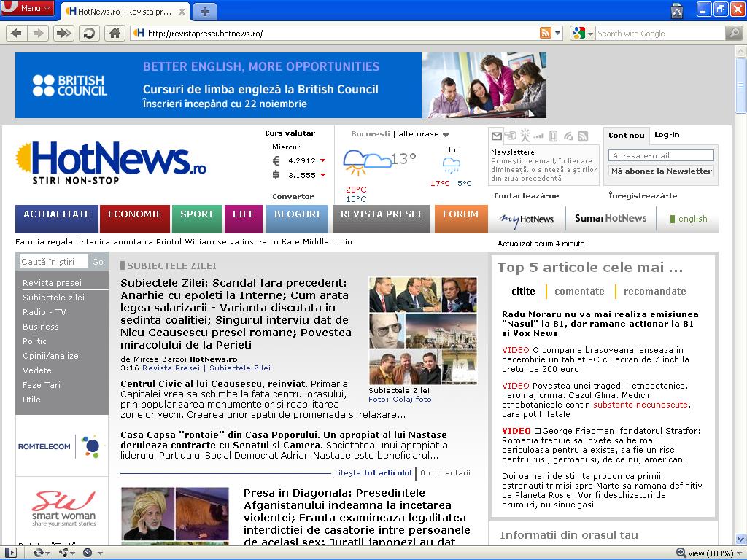Close the HotNews.ro tab
Image resolution: width=747 pixels, height=560 pixels.
(182, 12)
